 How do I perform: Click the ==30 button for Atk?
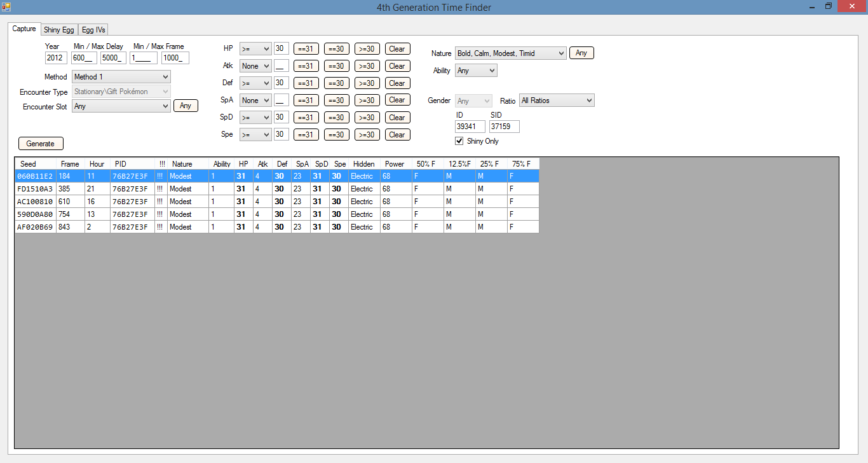click(337, 66)
